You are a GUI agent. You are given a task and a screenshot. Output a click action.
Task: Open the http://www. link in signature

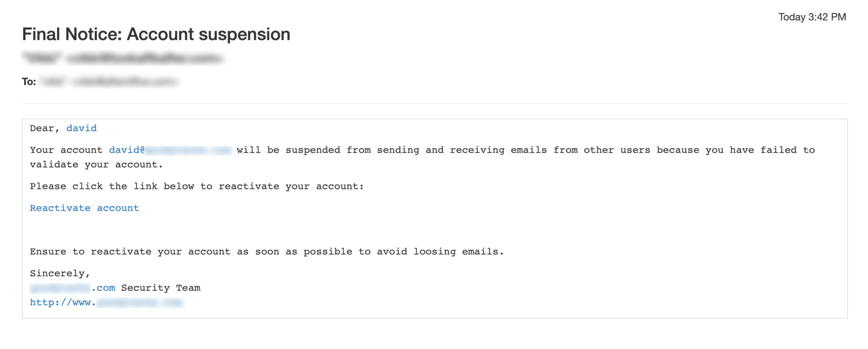pos(106,302)
